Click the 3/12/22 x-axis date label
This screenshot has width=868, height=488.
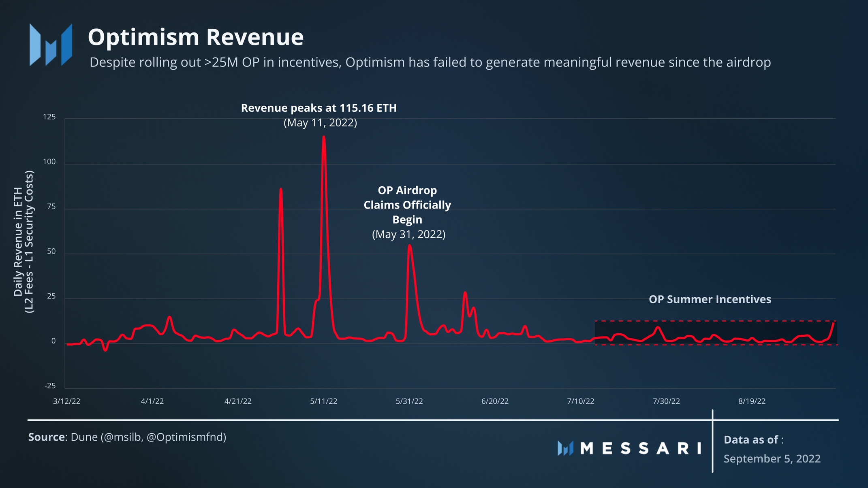click(66, 401)
